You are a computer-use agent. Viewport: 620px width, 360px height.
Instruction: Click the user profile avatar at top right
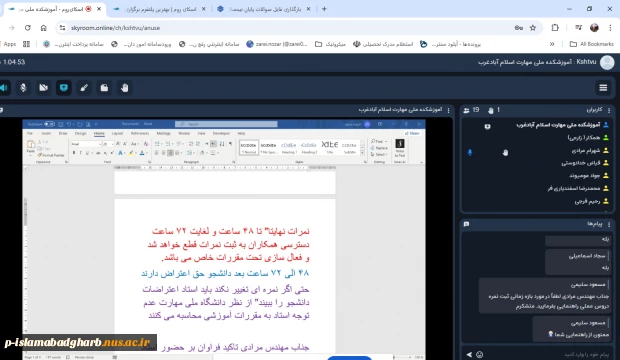point(607,62)
